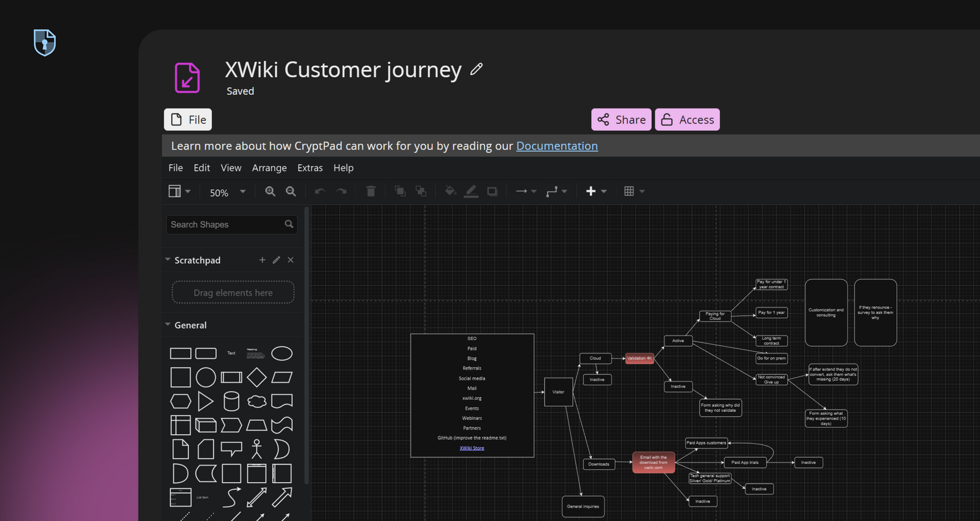This screenshot has width=980, height=521.
Task: Open the Arrange menu
Action: pyautogui.click(x=269, y=168)
